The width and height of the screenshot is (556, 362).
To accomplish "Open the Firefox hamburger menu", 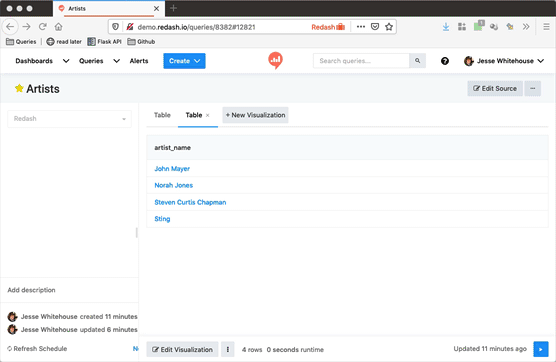I will pos(546,27).
